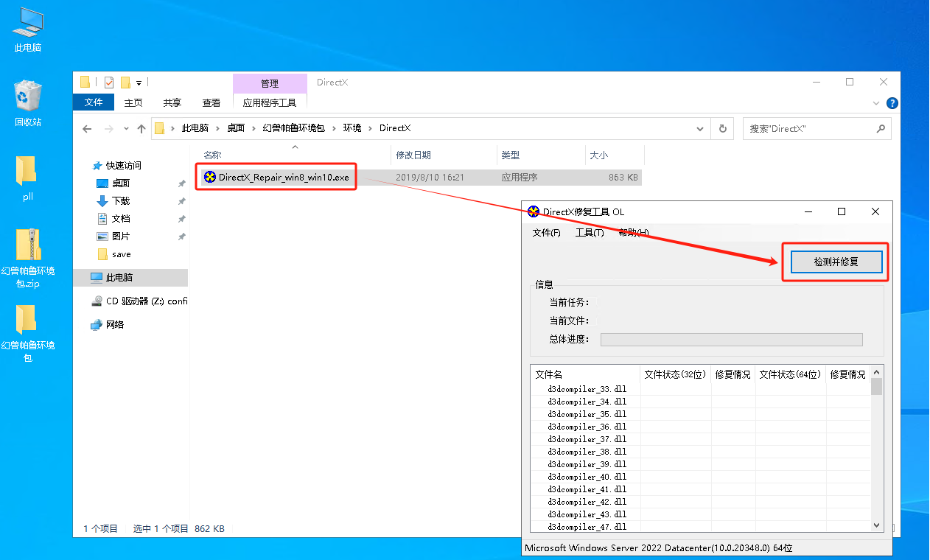Expand the address bar history dropdown
The width and height of the screenshot is (930, 560).
(x=700, y=128)
